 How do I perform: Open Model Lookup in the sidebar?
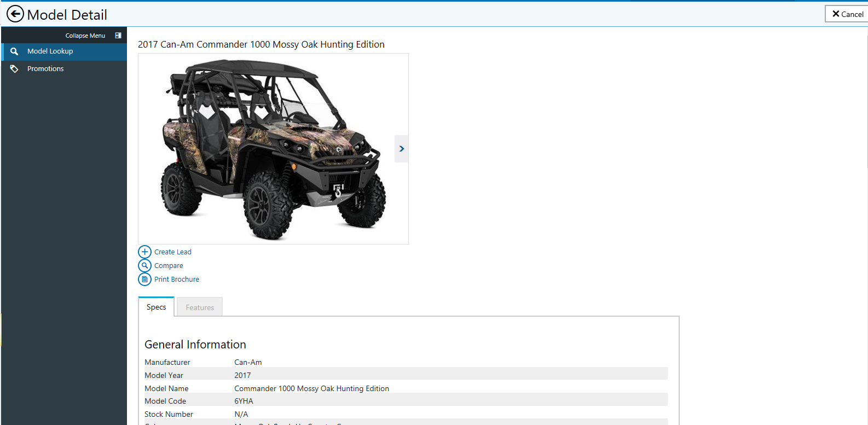click(64, 51)
